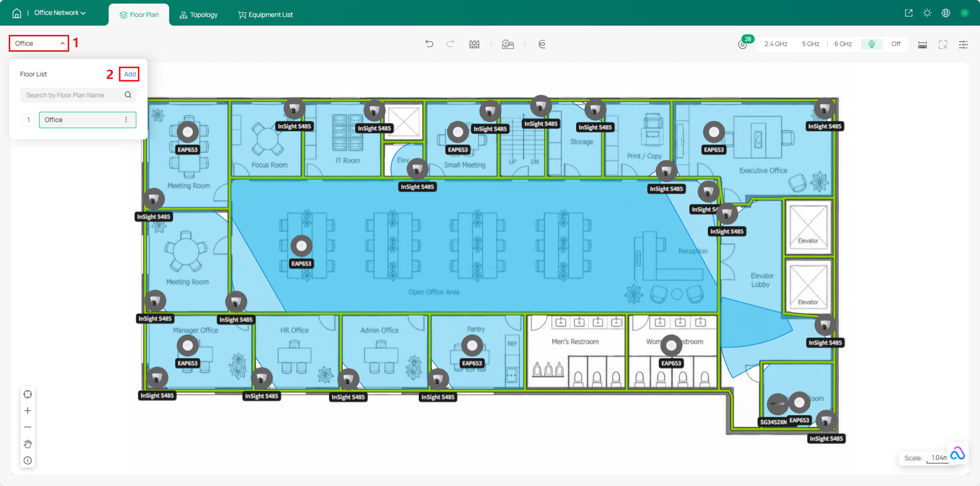This screenshot has width=980, height=486.
Task: Collapse the Office floor selector dropdown
Action: [x=39, y=43]
